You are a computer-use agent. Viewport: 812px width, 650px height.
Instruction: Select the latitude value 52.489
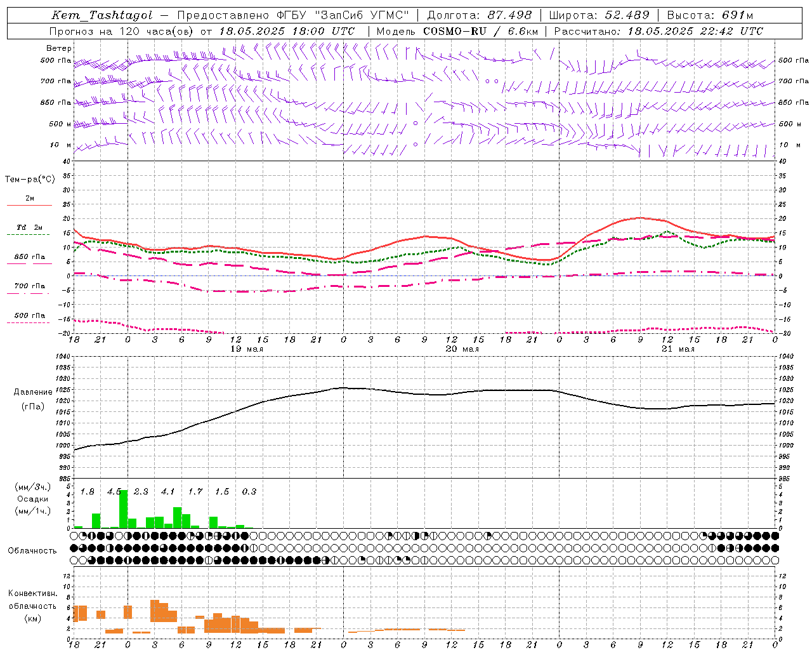coord(627,15)
